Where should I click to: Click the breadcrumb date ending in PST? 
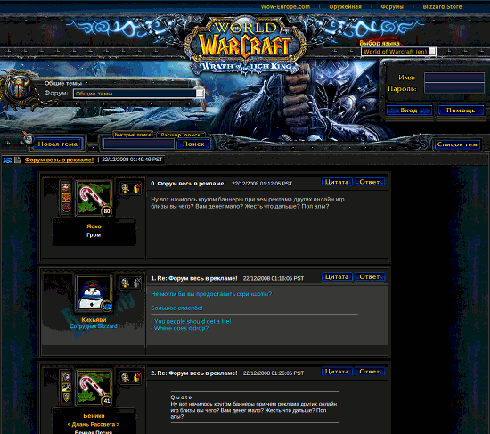[x=132, y=159]
